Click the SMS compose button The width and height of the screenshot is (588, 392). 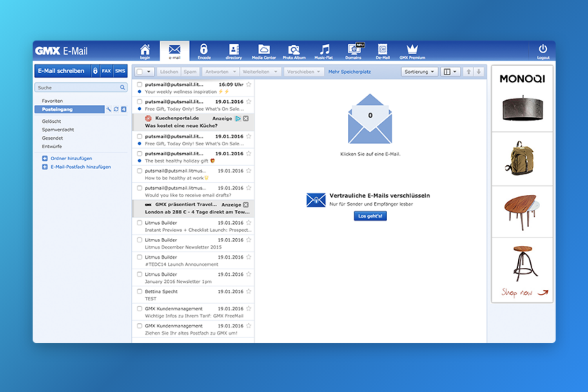[120, 71]
